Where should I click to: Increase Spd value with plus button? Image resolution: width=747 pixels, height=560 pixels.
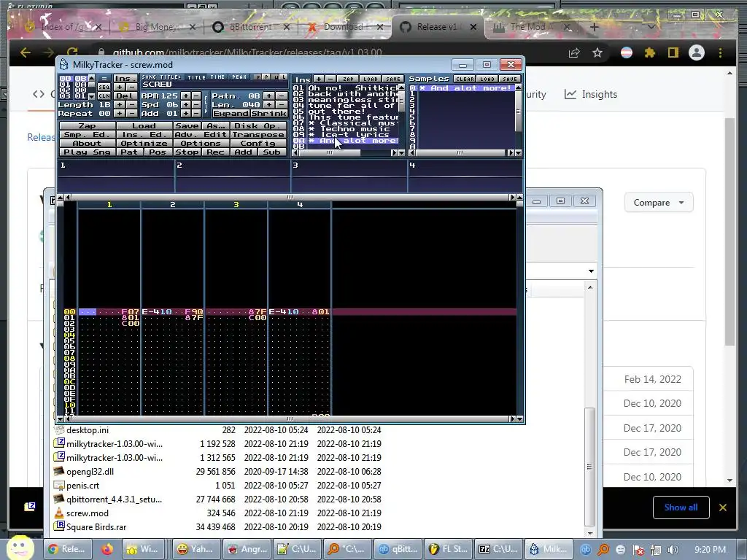[186, 104]
